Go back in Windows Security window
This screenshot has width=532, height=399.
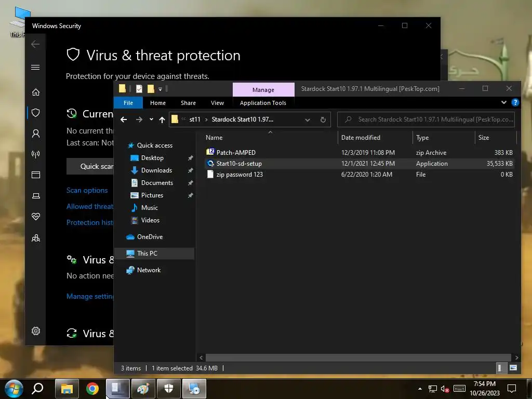[x=35, y=44]
